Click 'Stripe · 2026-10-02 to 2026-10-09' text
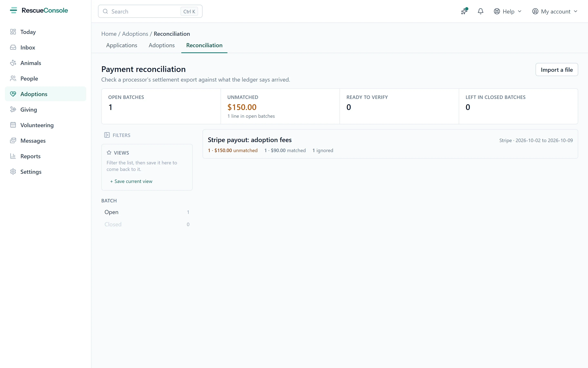The image size is (588, 368). [536, 140]
